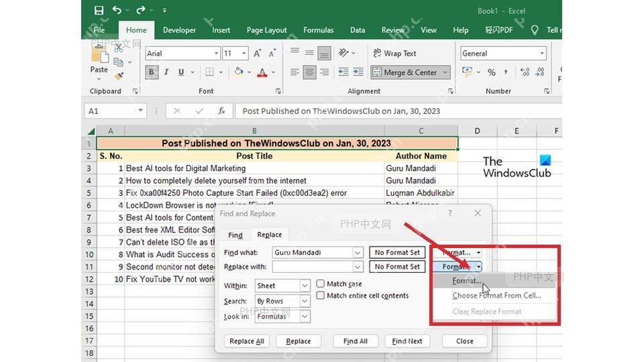Image resolution: width=644 pixels, height=362 pixels.
Task: Open the Alignment group dialog launcher
Action: (451, 91)
